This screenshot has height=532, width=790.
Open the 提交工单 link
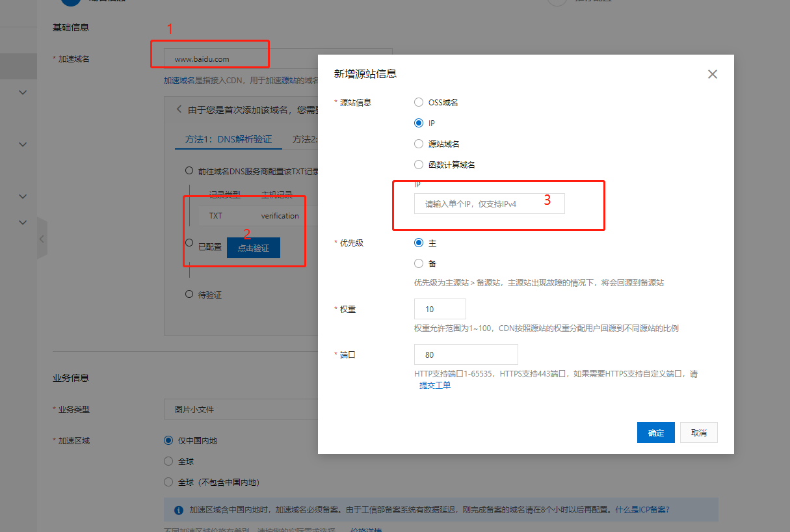point(435,385)
